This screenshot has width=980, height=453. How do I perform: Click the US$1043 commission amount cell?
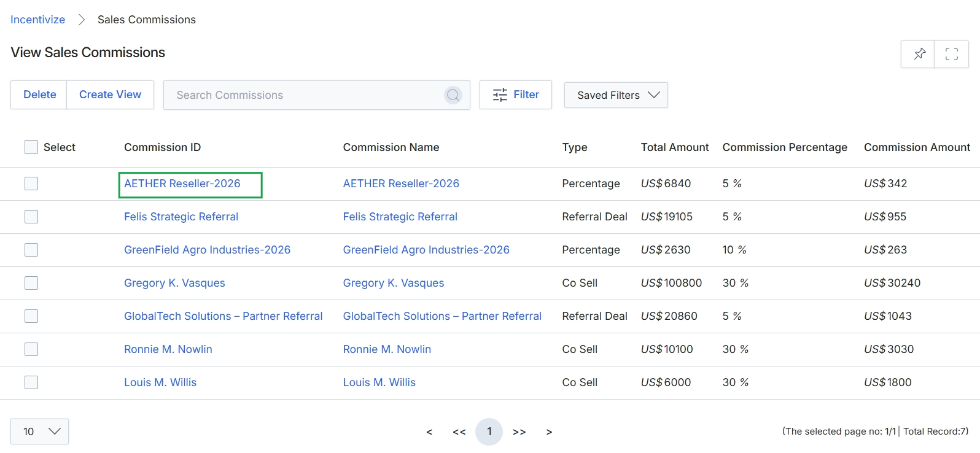(x=888, y=316)
